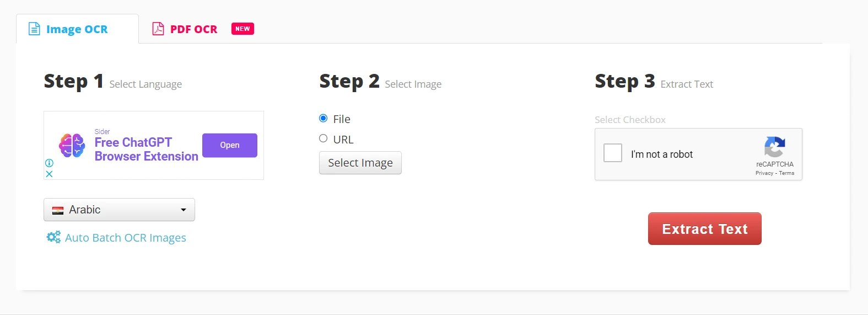Open the Auto Batch OCR Images link

[x=126, y=238]
